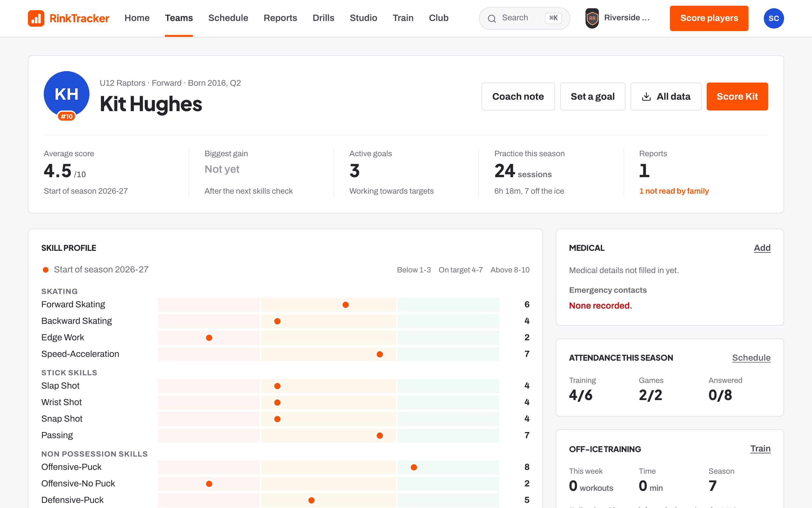The image size is (812, 508).
Task: Click the Edge Work score dot
Action: (209, 338)
